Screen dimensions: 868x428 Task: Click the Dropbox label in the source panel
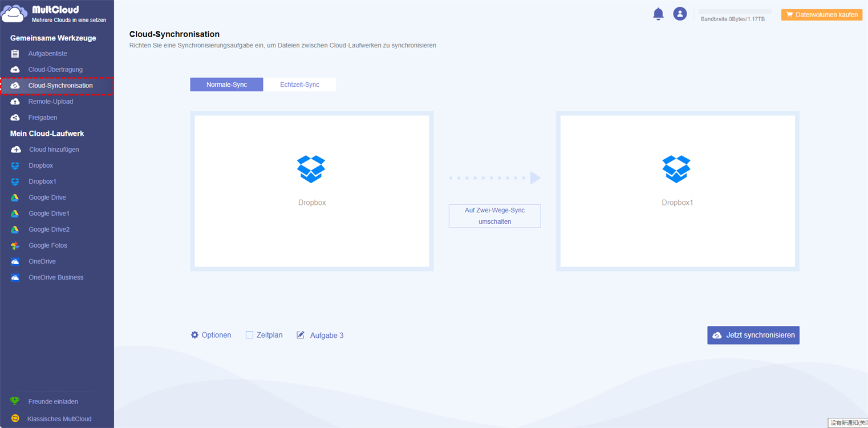[312, 203]
